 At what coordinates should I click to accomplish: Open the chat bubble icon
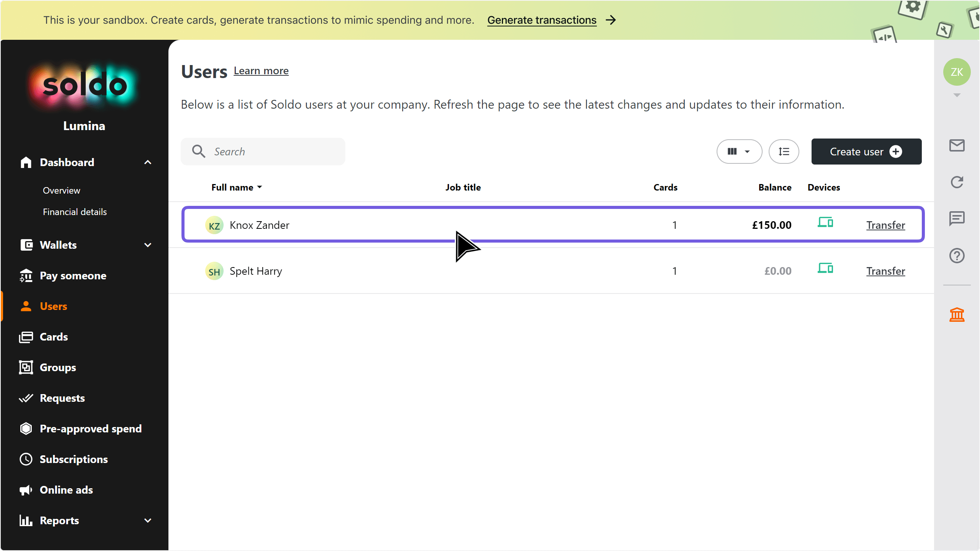[957, 219]
